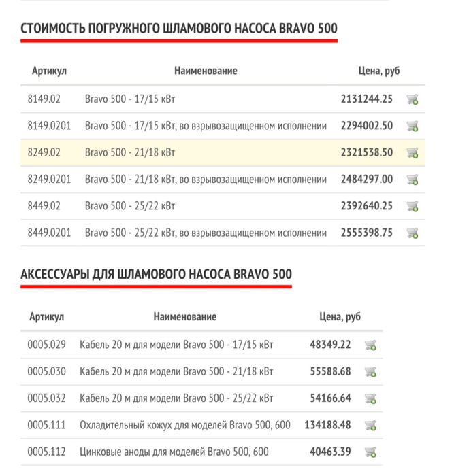Click Цена, руб header in pump table
469x476 pixels.
pos(379,71)
